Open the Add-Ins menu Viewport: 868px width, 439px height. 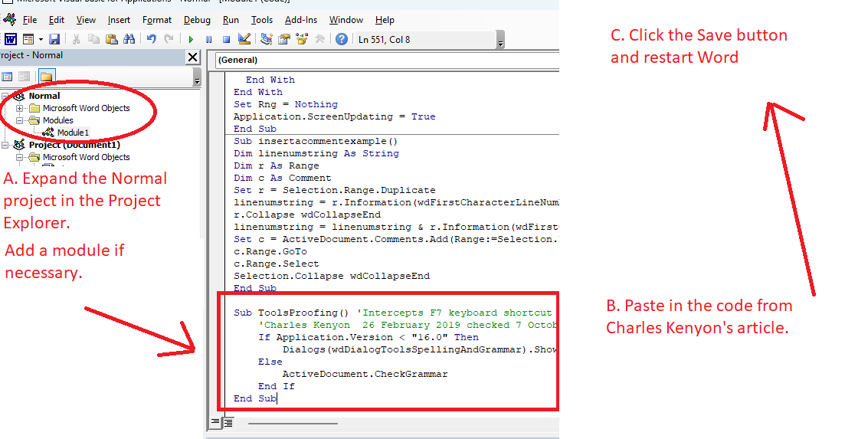301,20
